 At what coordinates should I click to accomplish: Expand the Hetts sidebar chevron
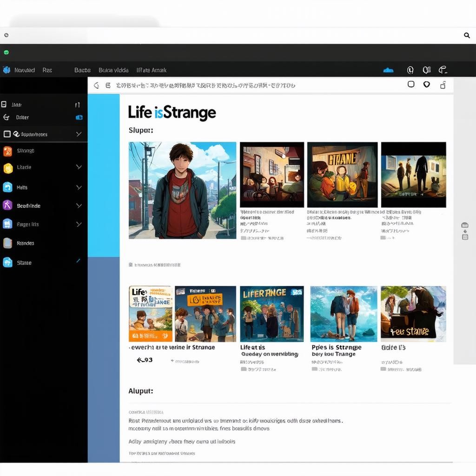(79, 187)
